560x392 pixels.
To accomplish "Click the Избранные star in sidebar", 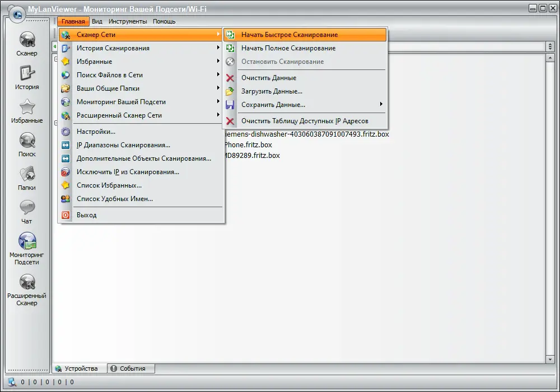I will (x=27, y=107).
